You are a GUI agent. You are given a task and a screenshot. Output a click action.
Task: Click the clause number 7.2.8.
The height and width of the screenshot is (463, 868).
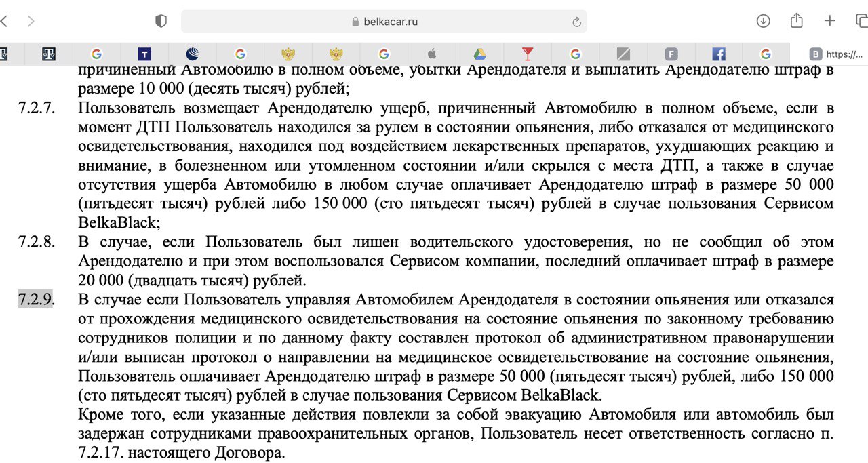pyautogui.click(x=36, y=242)
